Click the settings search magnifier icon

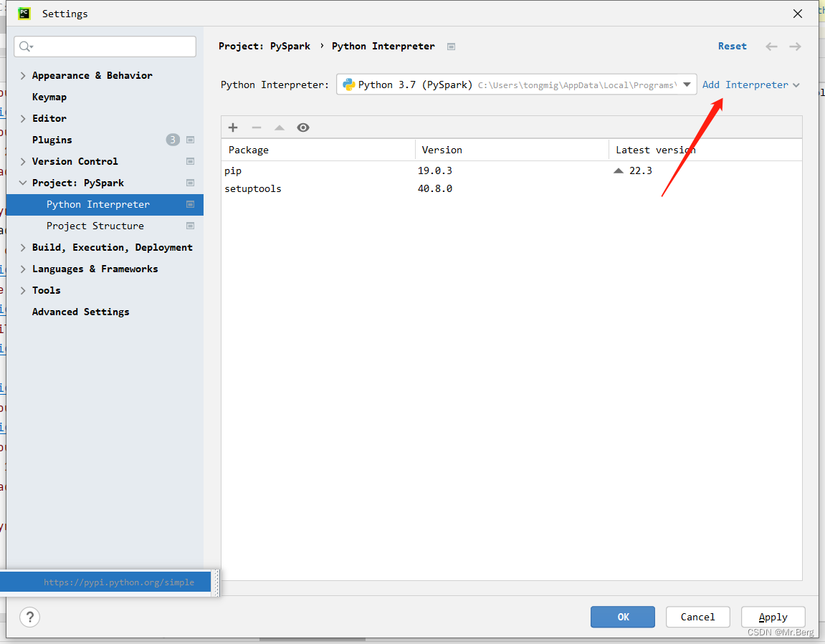coord(26,47)
